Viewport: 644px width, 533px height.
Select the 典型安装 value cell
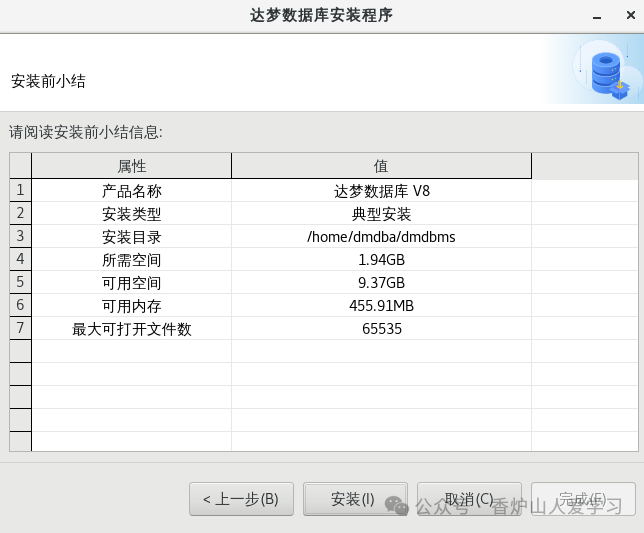pyautogui.click(x=381, y=214)
